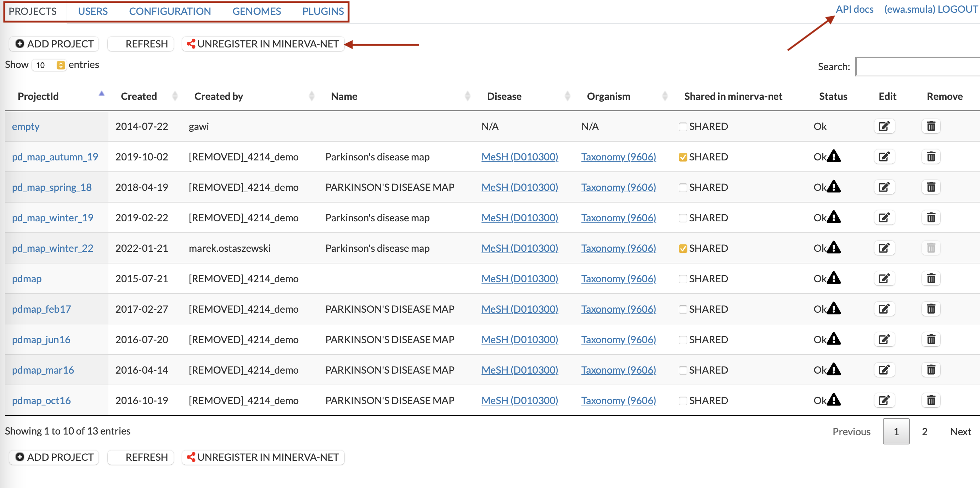Focus the Search input field
The height and width of the screenshot is (488, 980).
917,67
